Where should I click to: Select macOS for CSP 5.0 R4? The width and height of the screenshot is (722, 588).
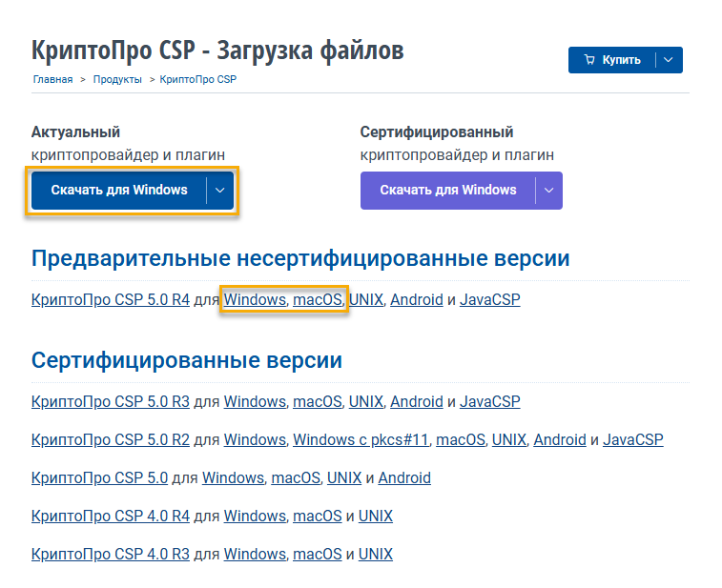point(317,299)
